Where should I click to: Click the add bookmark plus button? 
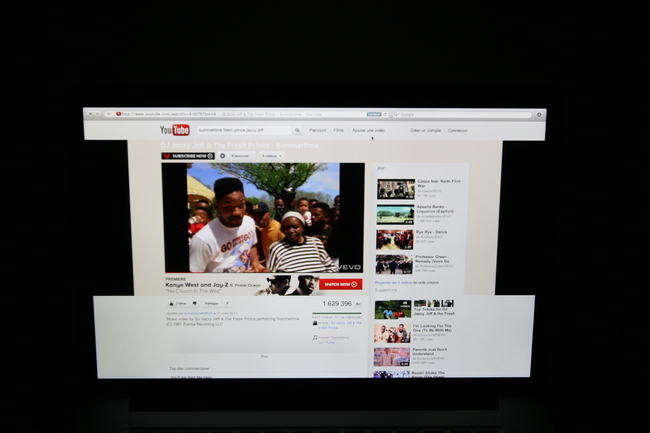click(x=109, y=114)
